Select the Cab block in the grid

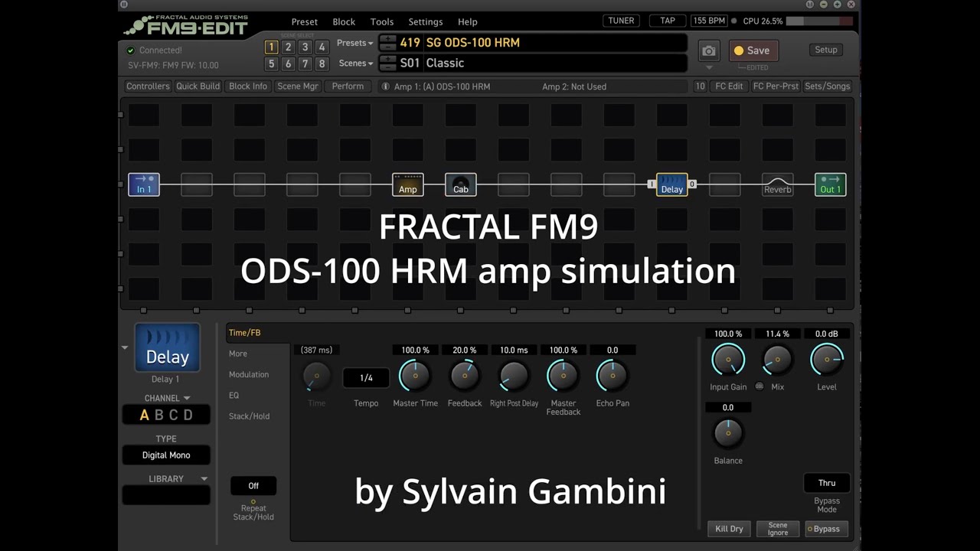coord(461,184)
